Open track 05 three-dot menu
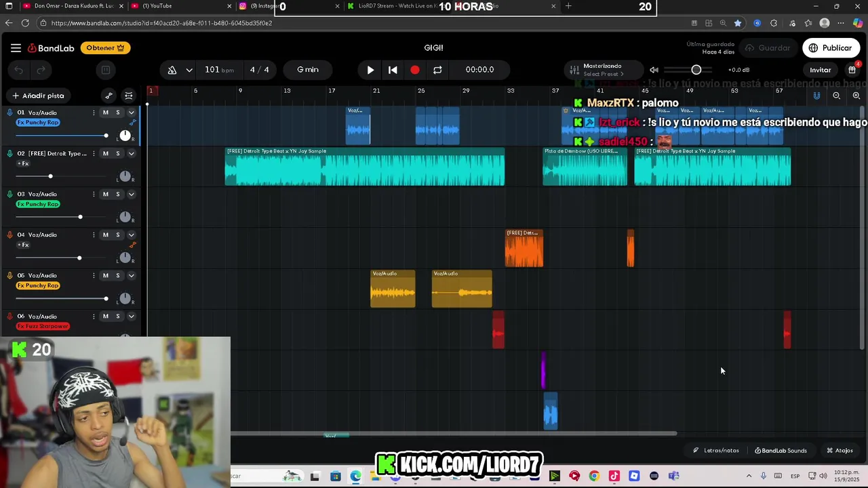868x488 pixels. (94, 275)
